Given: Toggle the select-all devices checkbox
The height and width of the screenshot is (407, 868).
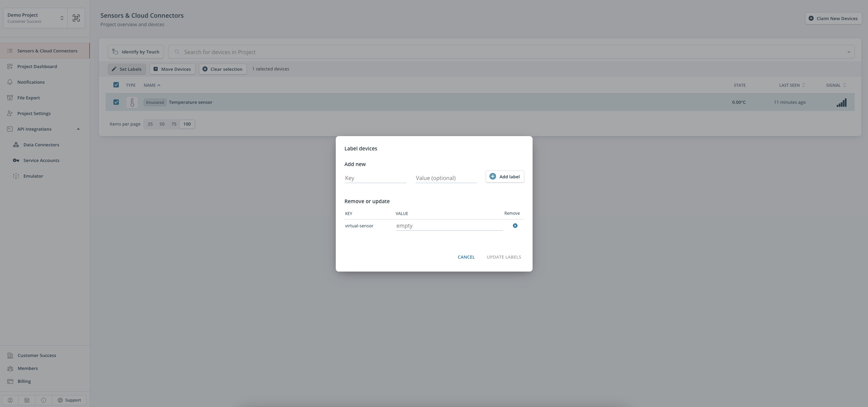Looking at the screenshot, I should pos(116,85).
